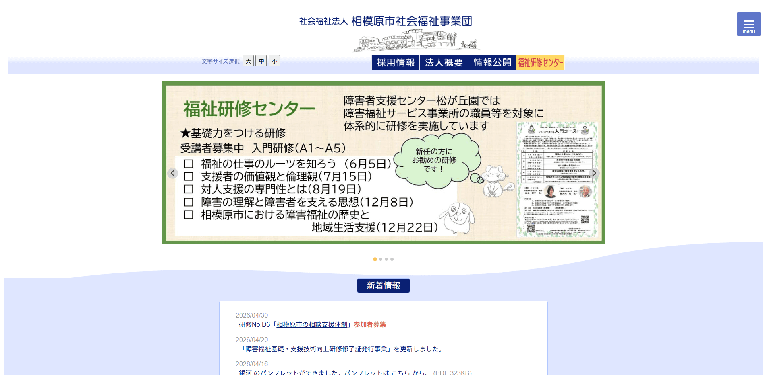This screenshot has height=375, width=767.
Task: Open the third news item about the パンフレット
Action: click(354, 373)
